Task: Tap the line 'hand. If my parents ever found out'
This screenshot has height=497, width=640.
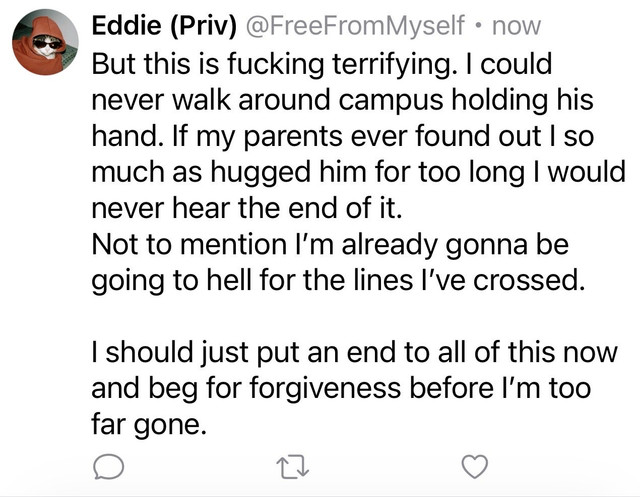Action: coord(316,136)
